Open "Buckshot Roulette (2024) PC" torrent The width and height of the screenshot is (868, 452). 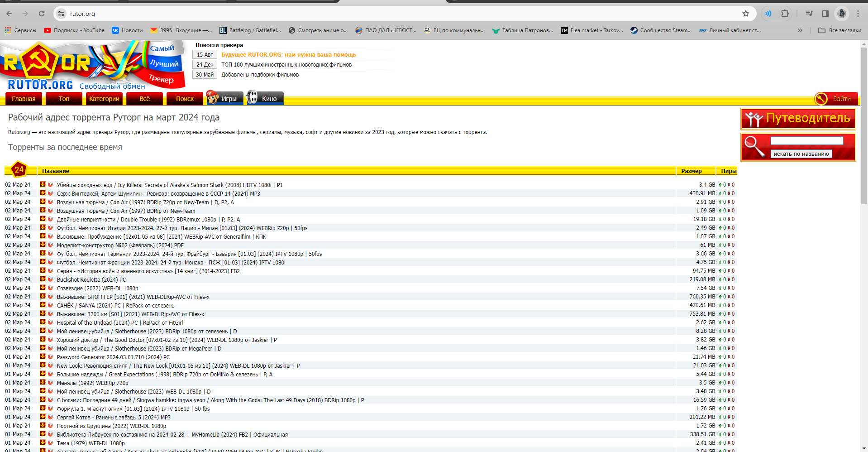(91, 280)
